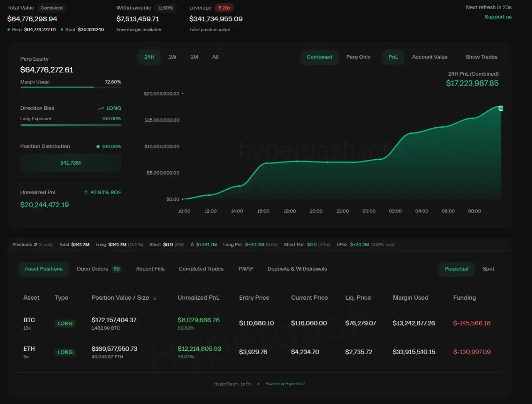Click the sort arrow beside Position Value / Size
This screenshot has width=532, height=404.
pos(155,298)
